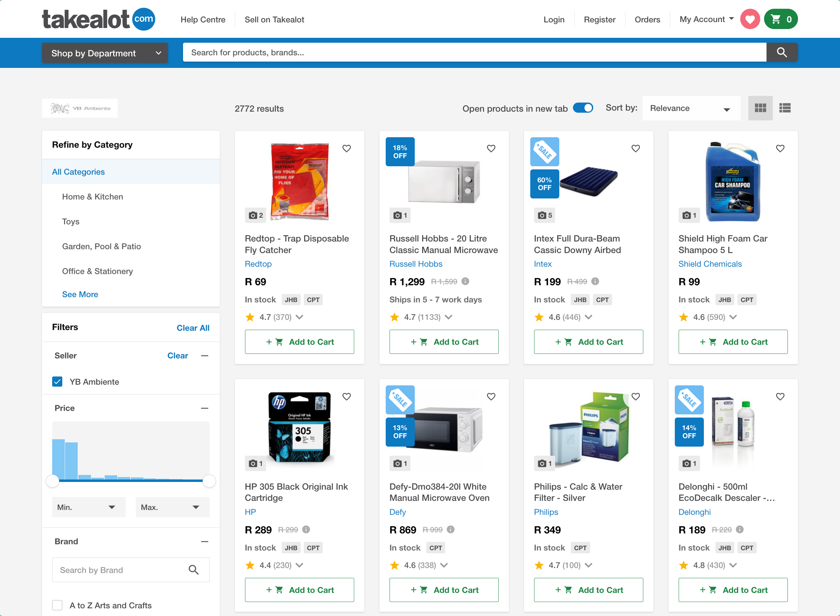Viewport: 840px width, 616px height.
Task: Add Shield Car Shampoo to cart
Action: pos(733,342)
